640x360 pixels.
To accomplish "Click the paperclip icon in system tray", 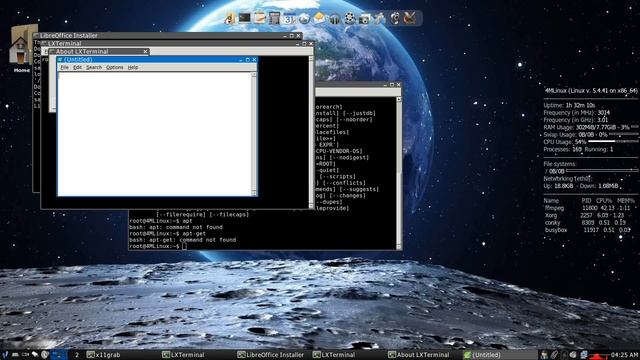I will [x=554, y=355].
